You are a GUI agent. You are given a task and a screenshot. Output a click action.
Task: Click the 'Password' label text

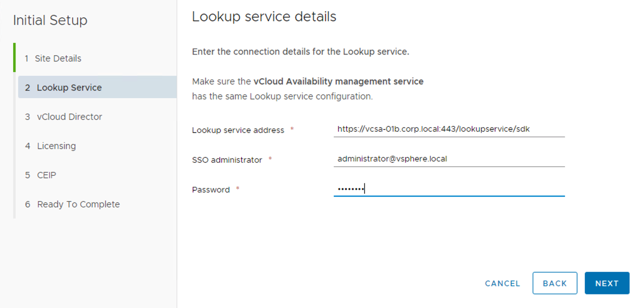[x=211, y=190]
